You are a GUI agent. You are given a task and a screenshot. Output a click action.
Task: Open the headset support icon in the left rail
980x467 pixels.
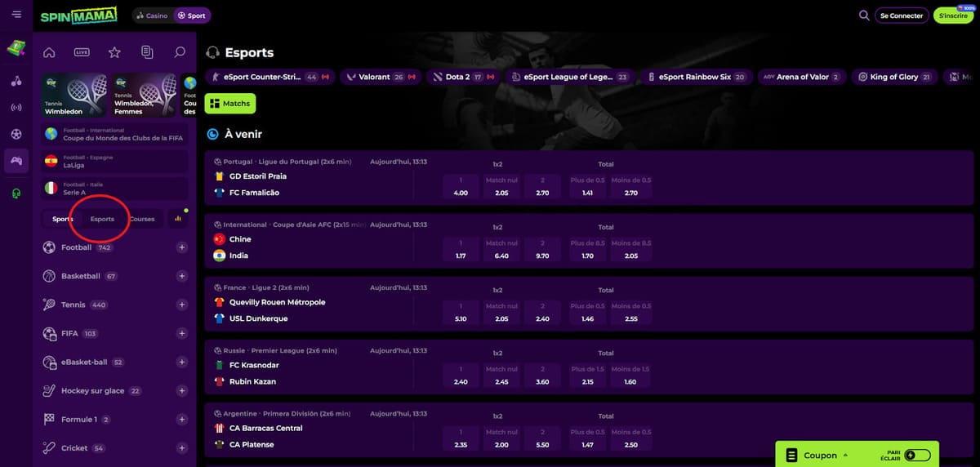[x=16, y=193]
